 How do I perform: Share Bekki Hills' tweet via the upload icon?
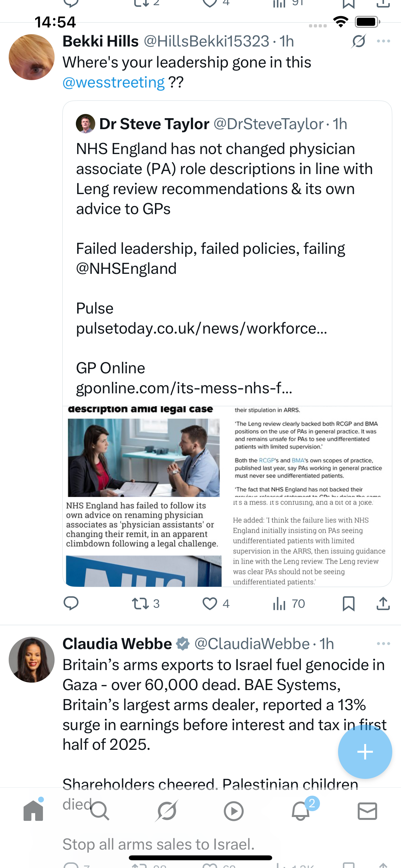[x=383, y=603]
